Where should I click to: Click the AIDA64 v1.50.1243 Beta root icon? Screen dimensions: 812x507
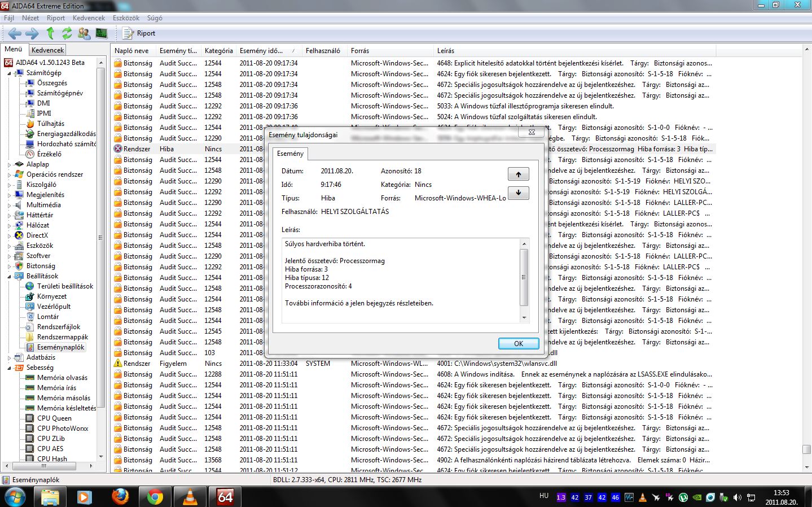(x=8, y=63)
